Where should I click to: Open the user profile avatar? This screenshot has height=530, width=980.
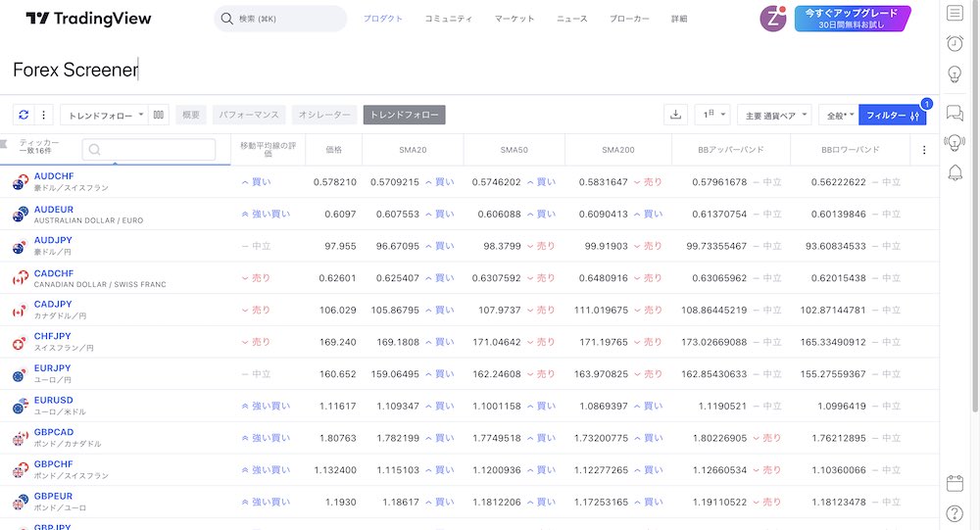pos(773,19)
